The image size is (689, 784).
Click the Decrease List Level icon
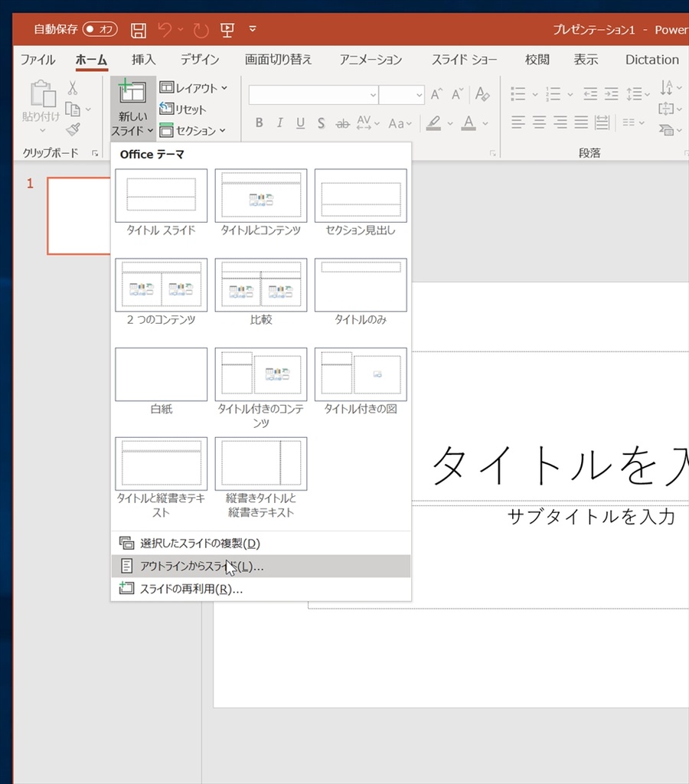(x=590, y=93)
